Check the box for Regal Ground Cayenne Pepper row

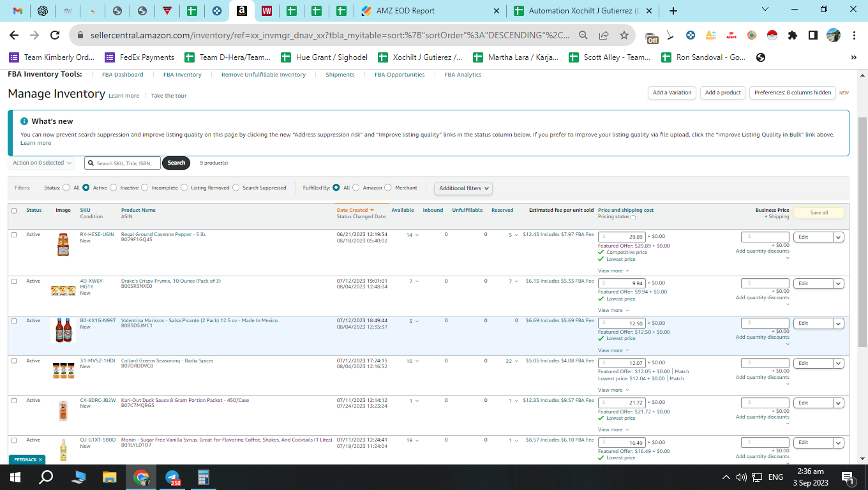point(14,235)
